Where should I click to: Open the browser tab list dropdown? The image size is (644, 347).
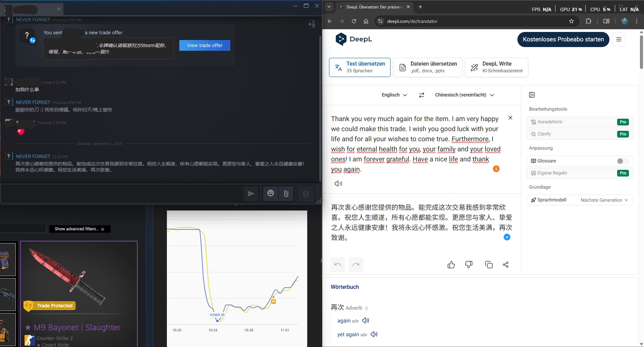(329, 6)
